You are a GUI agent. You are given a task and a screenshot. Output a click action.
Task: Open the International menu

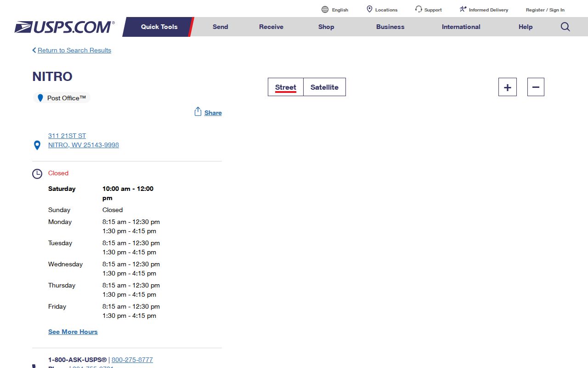click(461, 27)
